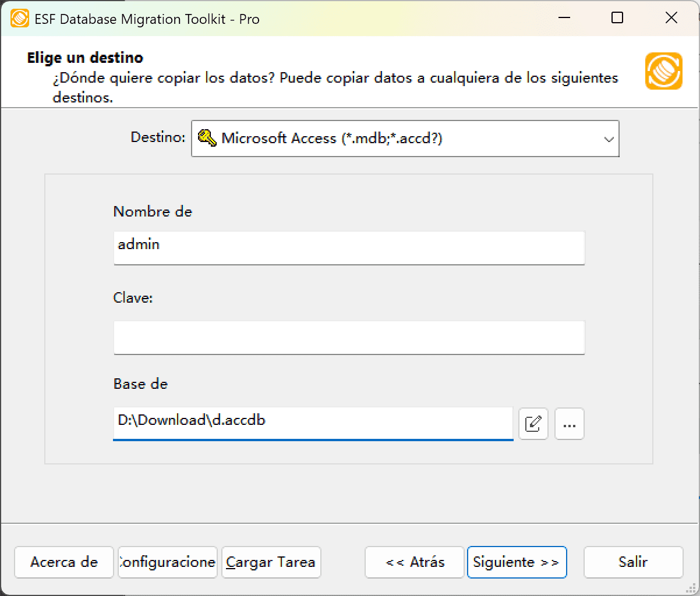This screenshot has width=700, height=596.
Task: Minimize the migration toolkit window
Action: click(563, 18)
